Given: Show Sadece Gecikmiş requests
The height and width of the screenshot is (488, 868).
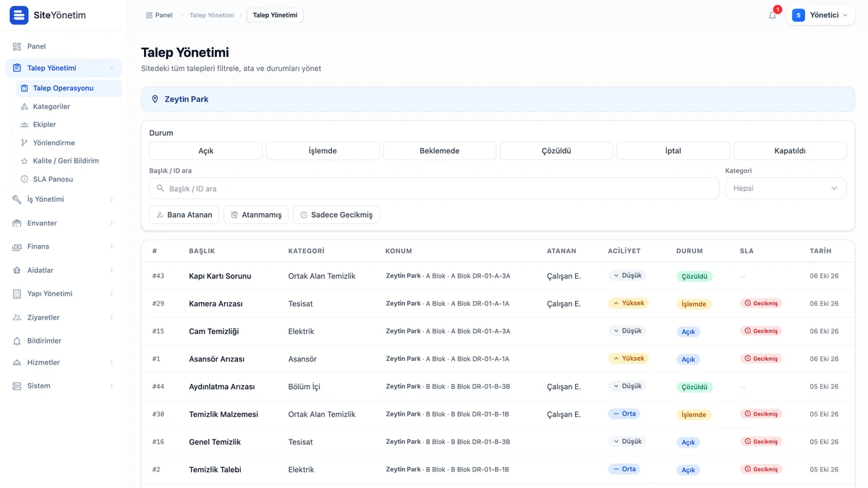Looking at the screenshot, I should [x=336, y=215].
